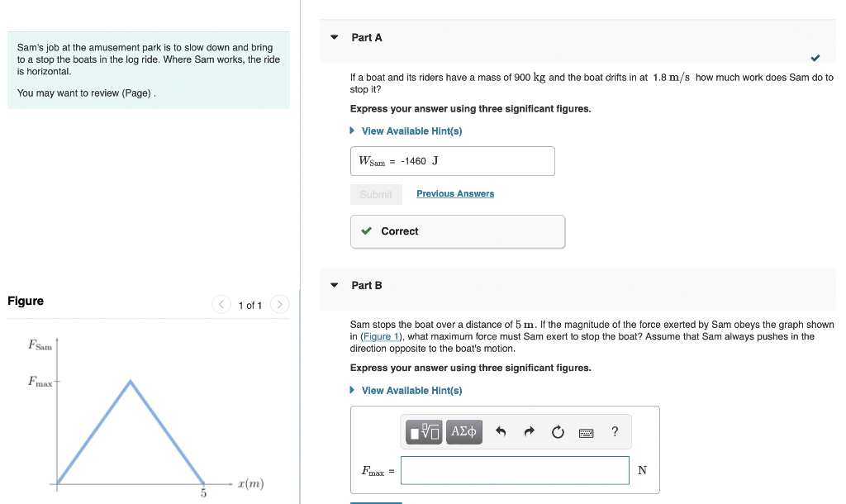
Task: Open the Previous Answers link
Action: [x=455, y=193]
